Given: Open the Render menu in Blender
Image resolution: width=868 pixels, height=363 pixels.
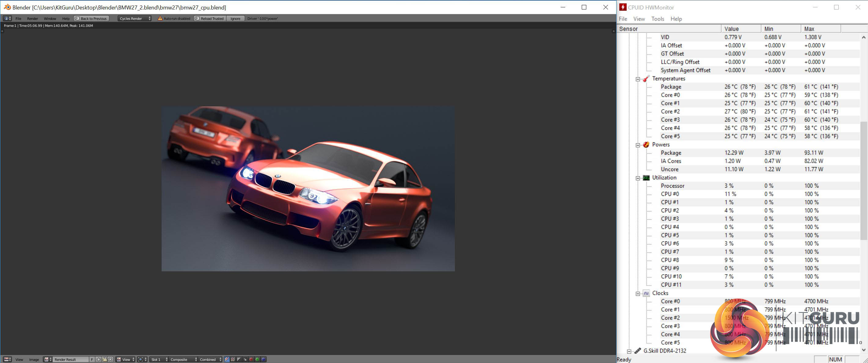Looking at the screenshot, I should [x=32, y=19].
